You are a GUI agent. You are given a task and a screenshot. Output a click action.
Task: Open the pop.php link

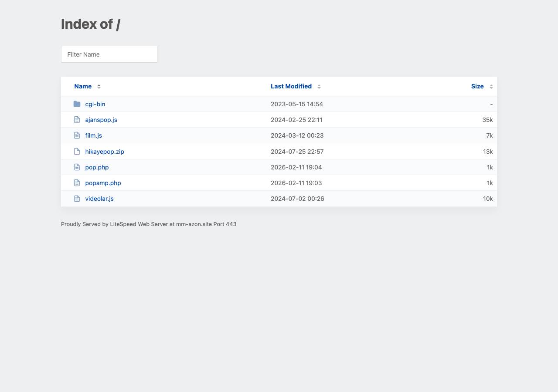[x=97, y=167]
